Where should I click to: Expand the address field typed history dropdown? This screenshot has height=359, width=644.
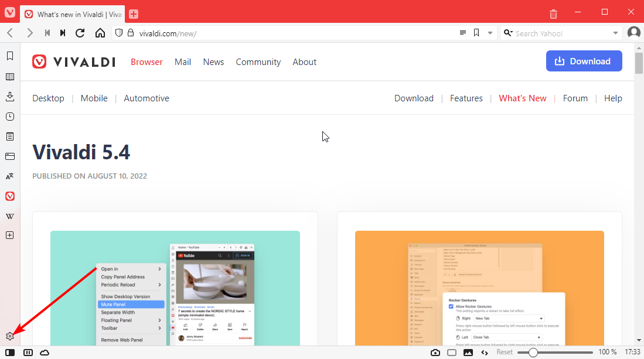point(490,33)
